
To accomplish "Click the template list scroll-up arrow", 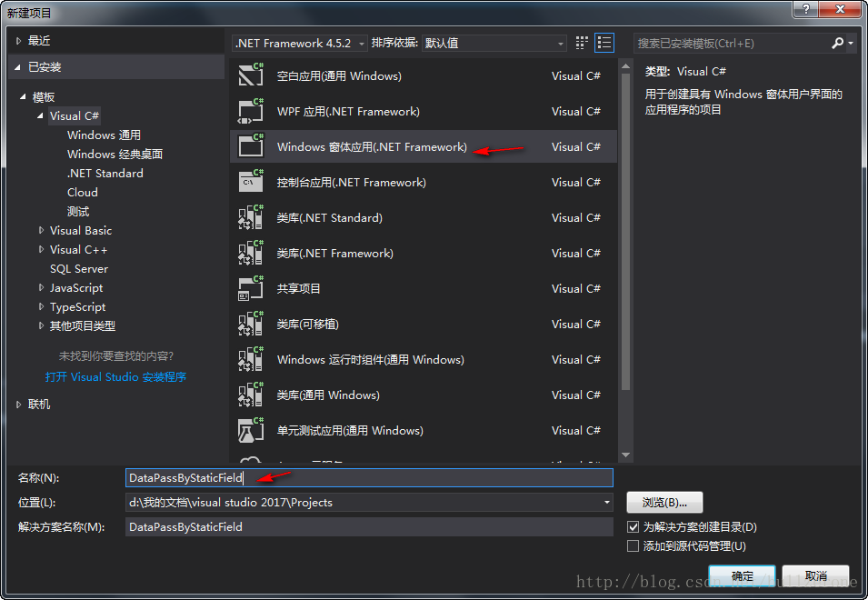I will tap(625, 66).
